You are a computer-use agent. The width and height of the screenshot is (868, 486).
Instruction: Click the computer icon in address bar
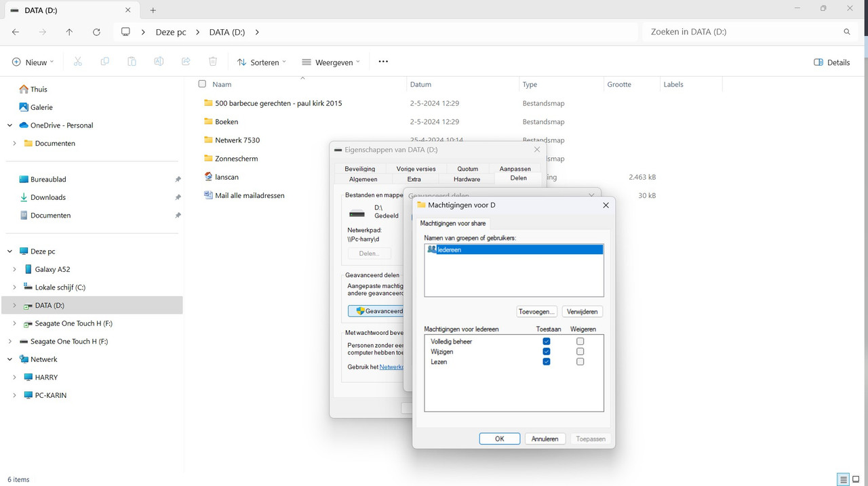[x=125, y=32]
